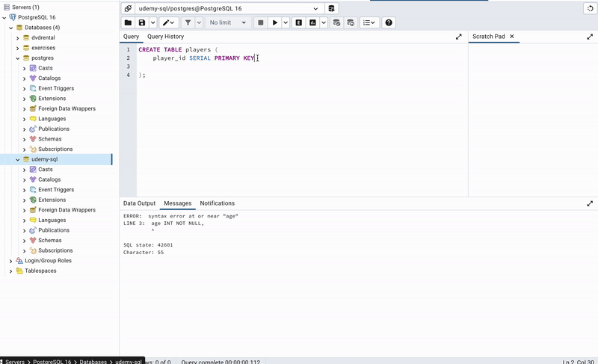Open file with the folder icon
Viewport: 598px width, 364px height.
click(128, 22)
